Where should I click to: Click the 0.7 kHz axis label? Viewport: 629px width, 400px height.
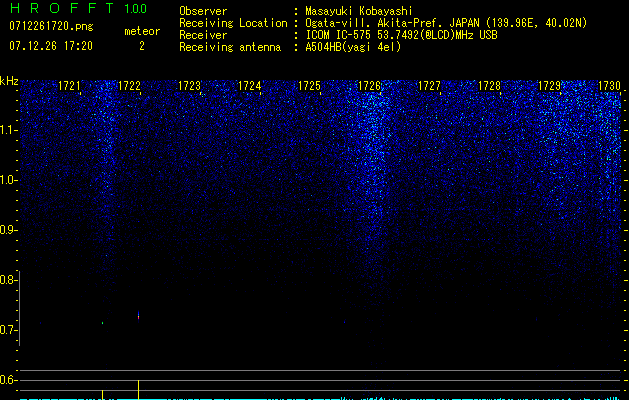(x=8, y=330)
